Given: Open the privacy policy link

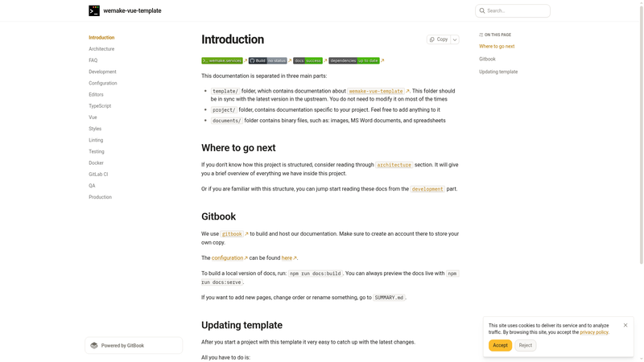Looking at the screenshot, I should point(593,332).
